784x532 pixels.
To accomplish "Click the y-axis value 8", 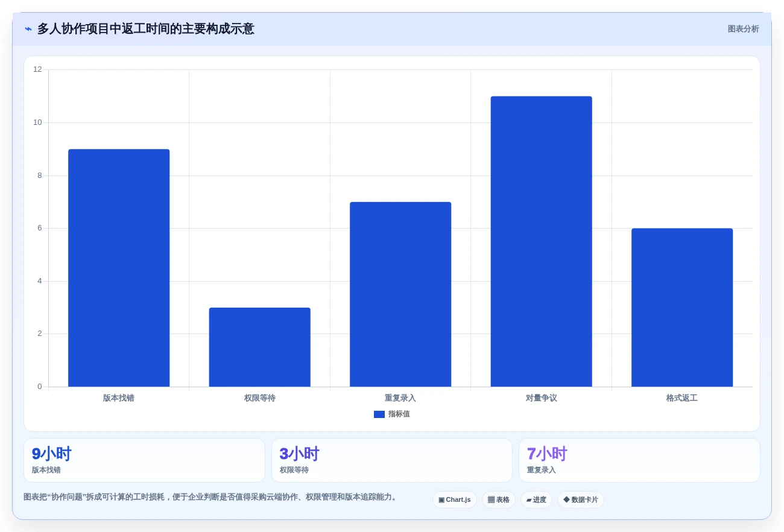I will tap(40, 176).
